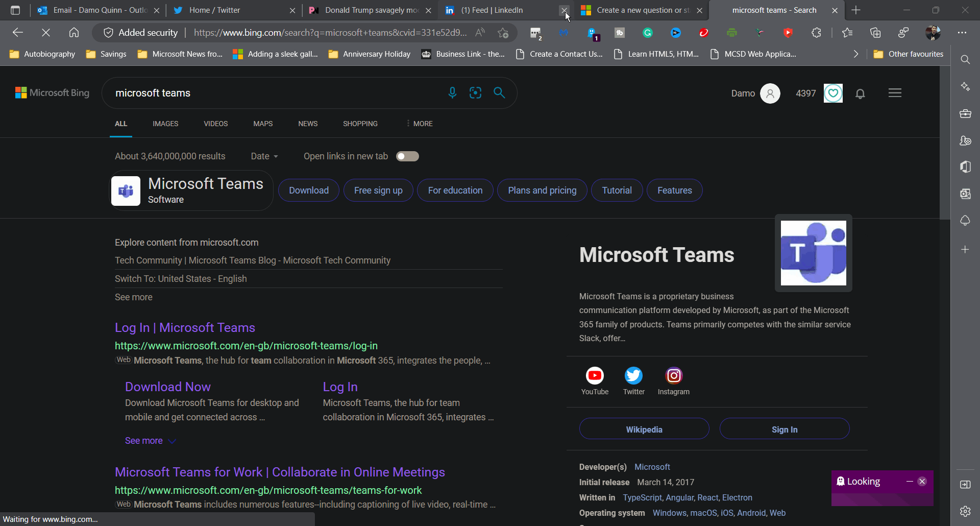The image size is (980, 526).
Task: Open the tab actions menu button
Action: click(15, 10)
